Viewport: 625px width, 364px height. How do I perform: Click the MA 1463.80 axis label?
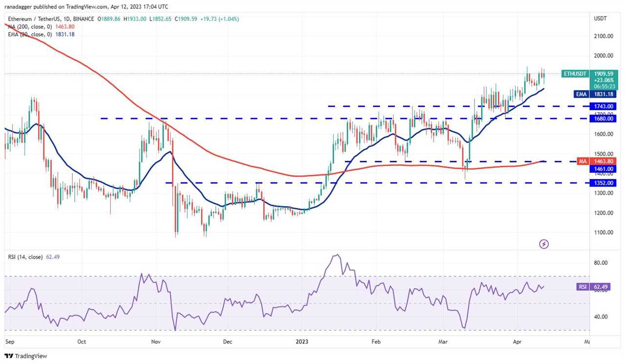pos(596,161)
